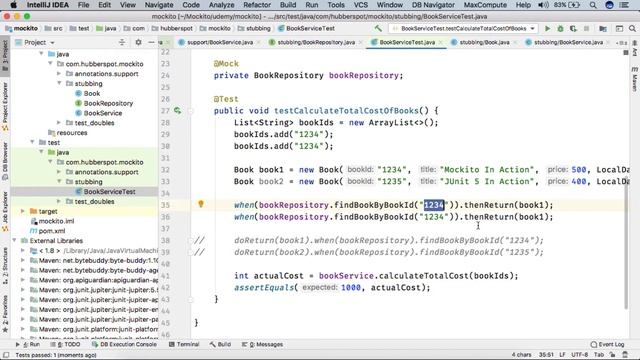Switch to stubbing/Book.java tab
Viewport: 640px width, 360px height.
[x=484, y=42]
